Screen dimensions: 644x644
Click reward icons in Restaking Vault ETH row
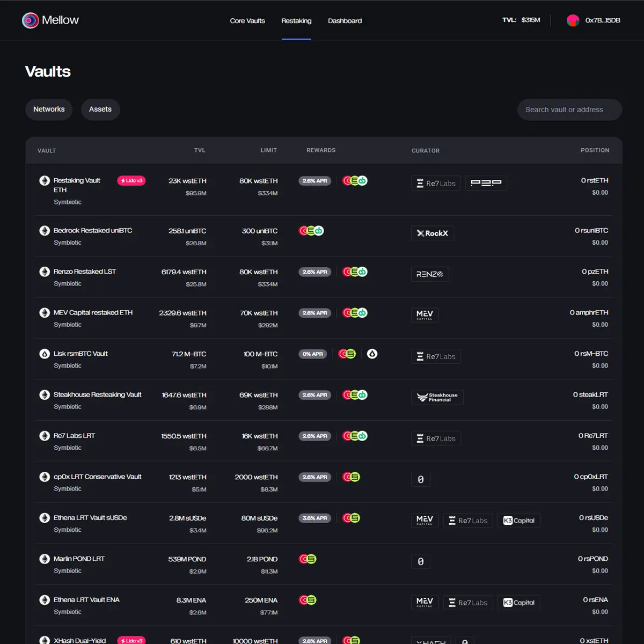pyautogui.click(x=355, y=181)
